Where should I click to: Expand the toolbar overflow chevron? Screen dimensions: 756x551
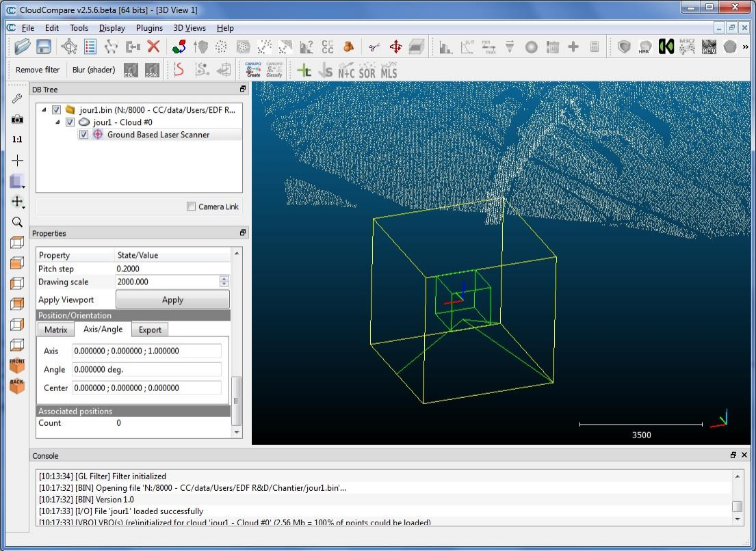point(745,46)
